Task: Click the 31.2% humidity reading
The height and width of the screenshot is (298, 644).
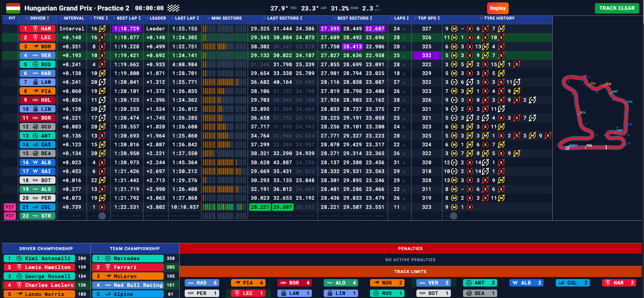Action: (x=340, y=8)
